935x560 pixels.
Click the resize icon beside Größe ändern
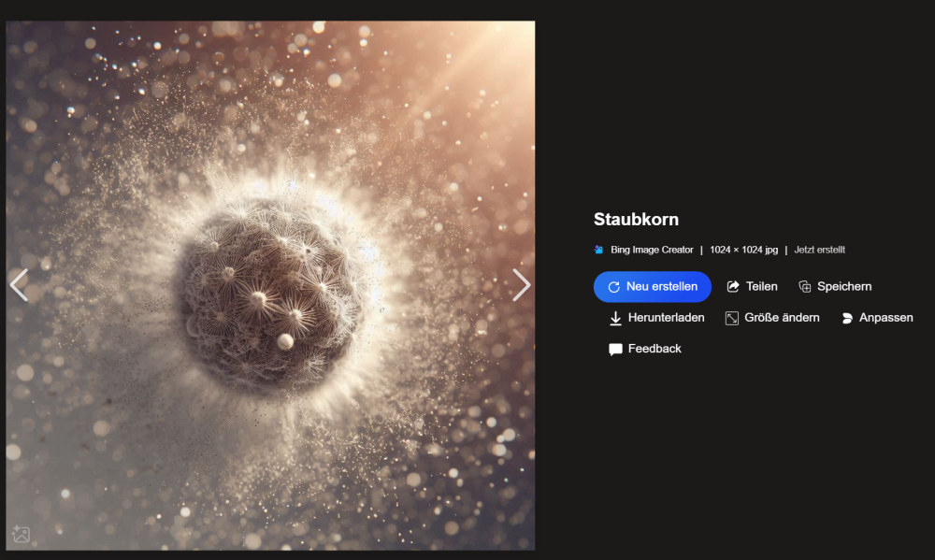732,318
